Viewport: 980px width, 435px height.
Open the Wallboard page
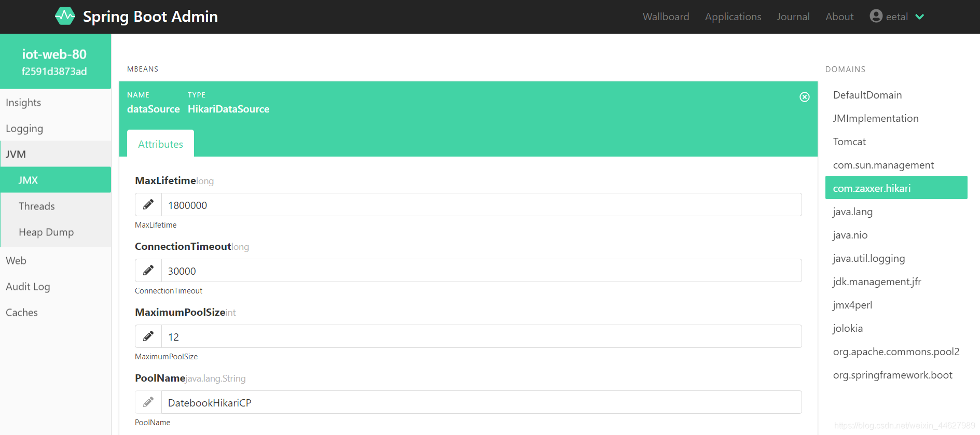point(666,17)
